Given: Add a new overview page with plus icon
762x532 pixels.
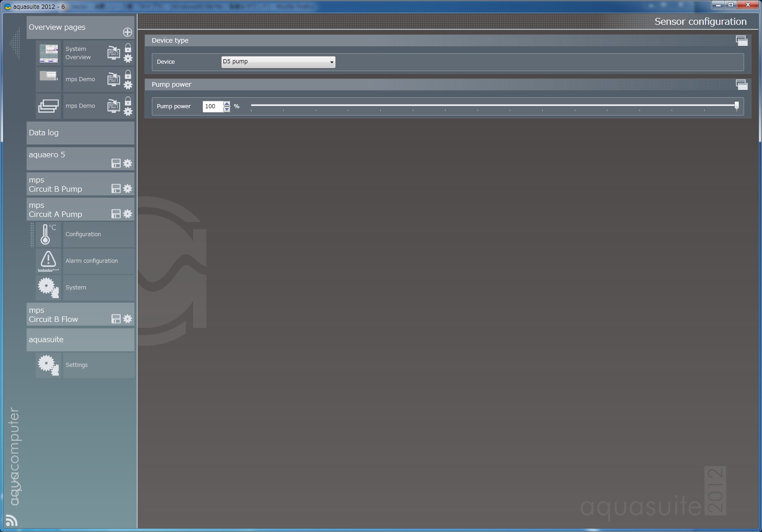Looking at the screenshot, I should click(x=128, y=32).
